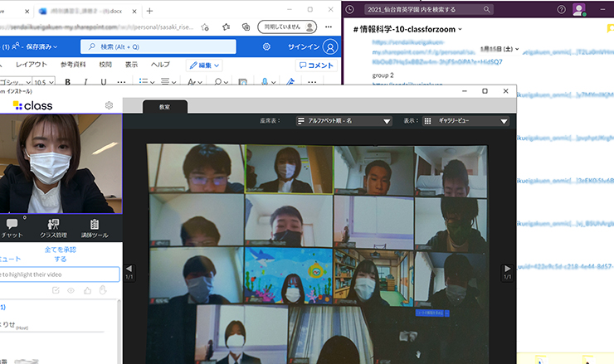Open the 校閲 ribbon tab
Viewport: 614px width, 364px height.
pyautogui.click(x=105, y=65)
